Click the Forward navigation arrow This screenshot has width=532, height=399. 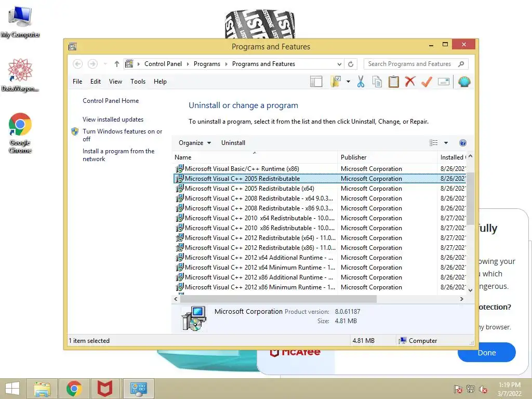click(x=92, y=64)
